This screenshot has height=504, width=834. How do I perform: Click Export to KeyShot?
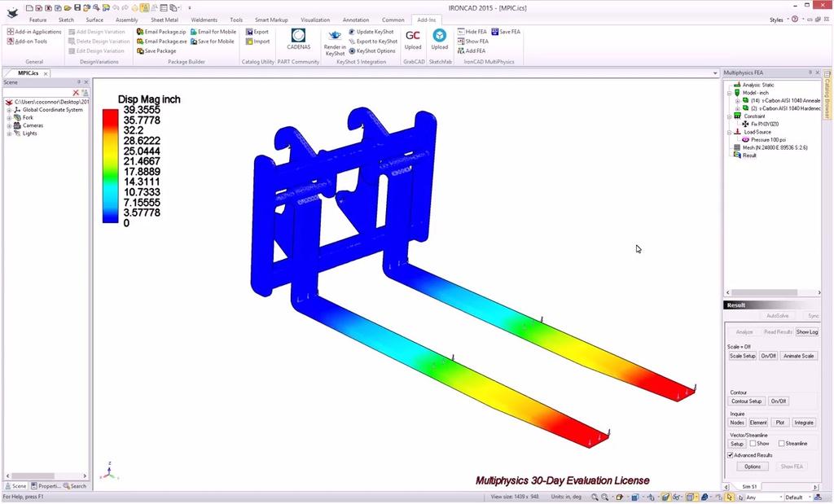pos(373,42)
